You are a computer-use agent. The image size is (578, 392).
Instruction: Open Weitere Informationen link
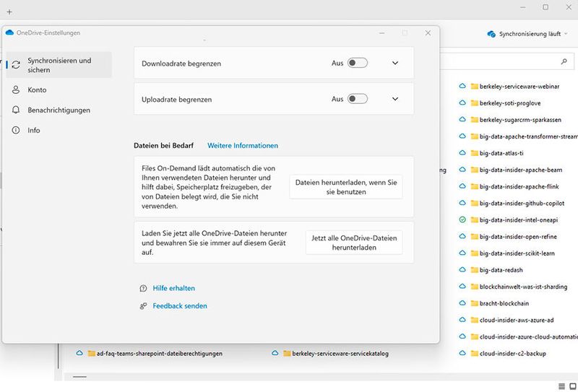point(243,146)
